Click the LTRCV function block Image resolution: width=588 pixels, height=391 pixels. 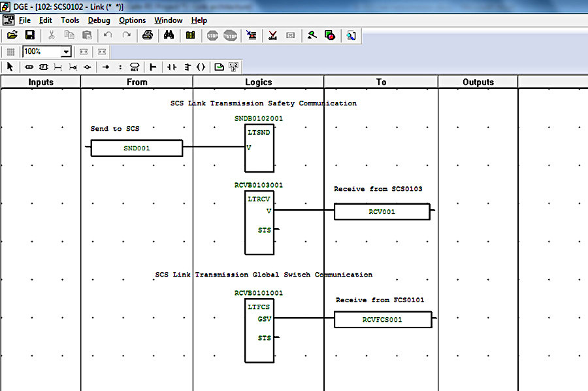(x=259, y=223)
